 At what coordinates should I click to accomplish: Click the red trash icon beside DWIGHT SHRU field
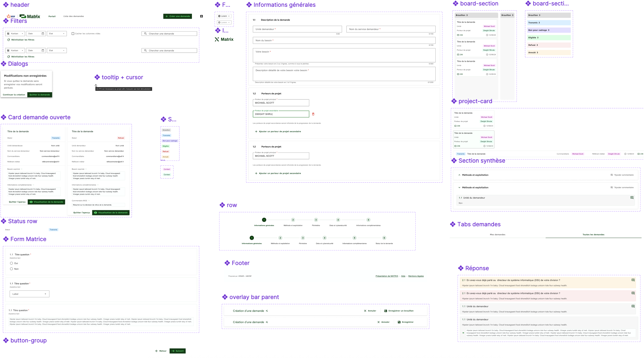point(313,114)
